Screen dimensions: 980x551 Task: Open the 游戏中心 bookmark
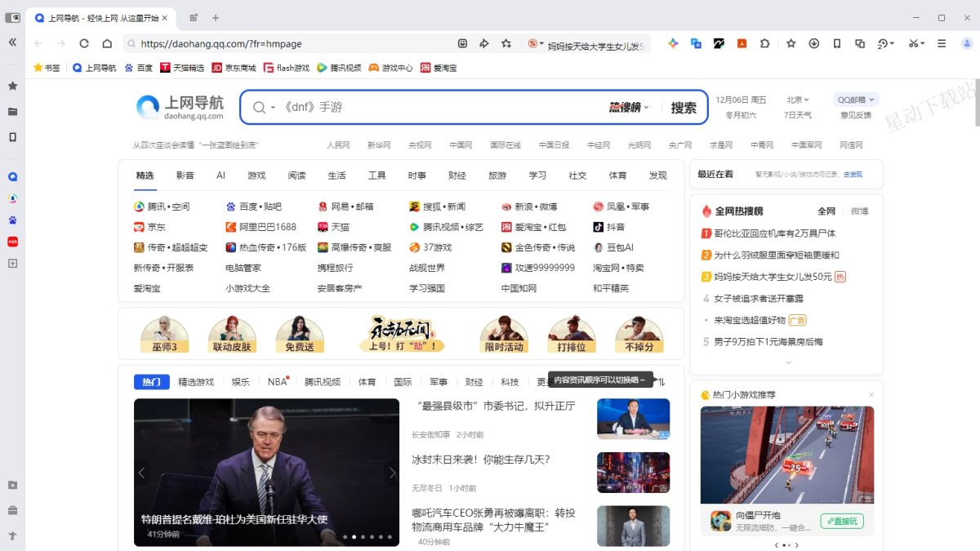(x=390, y=68)
